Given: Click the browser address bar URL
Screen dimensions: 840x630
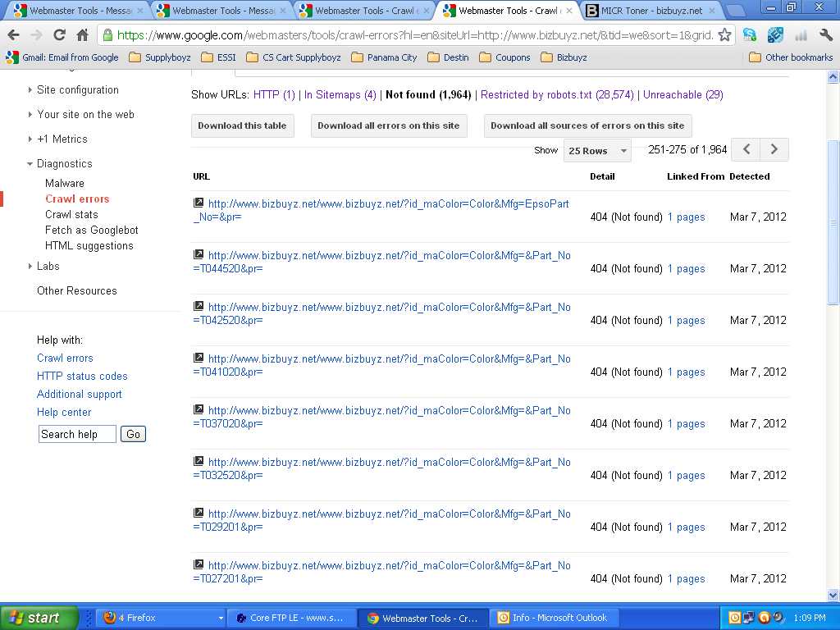Looking at the screenshot, I should coord(415,35).
